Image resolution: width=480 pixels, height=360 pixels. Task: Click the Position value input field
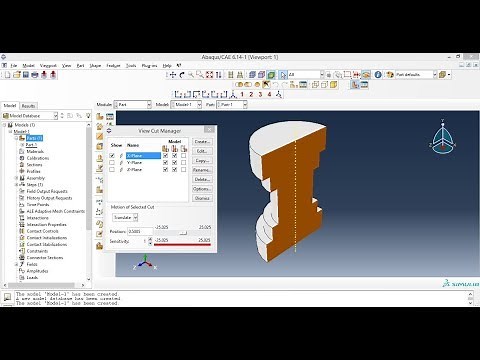point(140,231)
